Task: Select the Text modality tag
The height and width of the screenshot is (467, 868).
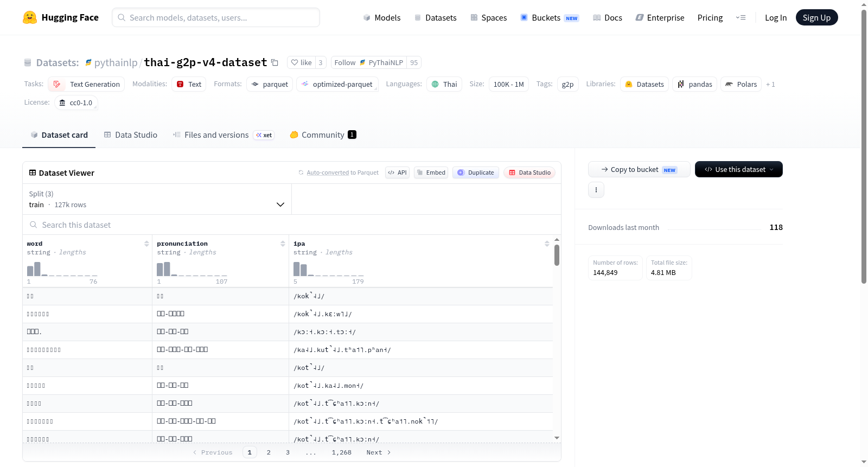Action: pyautogui.click(x=189, y=84)
